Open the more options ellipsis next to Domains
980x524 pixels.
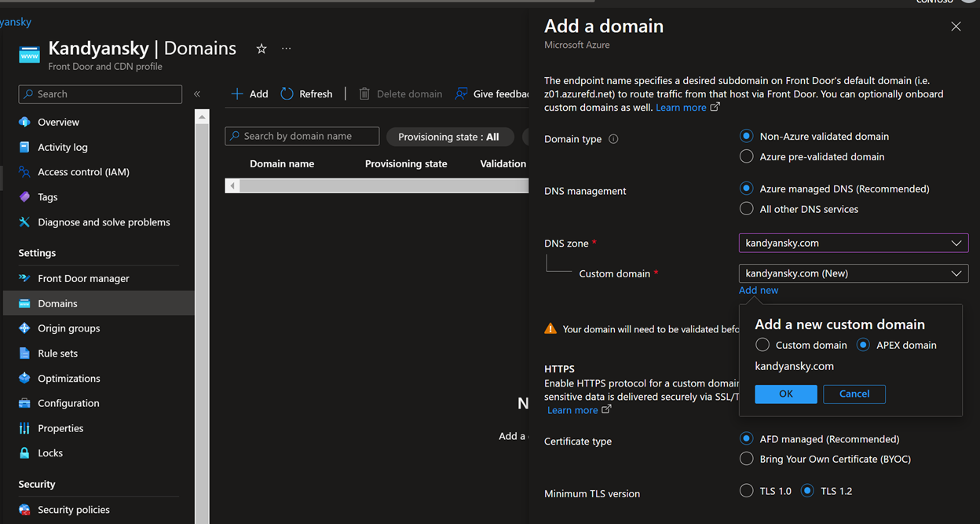click(x=286, y=49)
